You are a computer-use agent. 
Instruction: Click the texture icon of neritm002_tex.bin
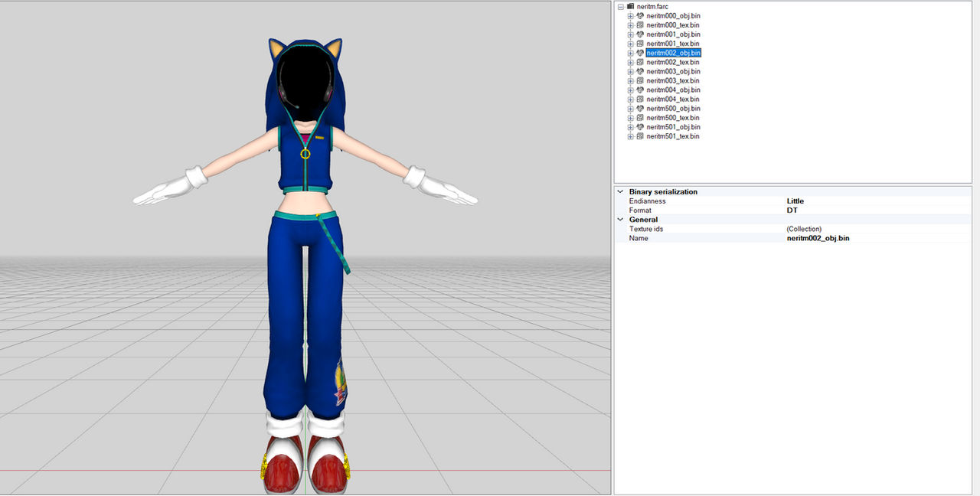click(x=640, y=62)
